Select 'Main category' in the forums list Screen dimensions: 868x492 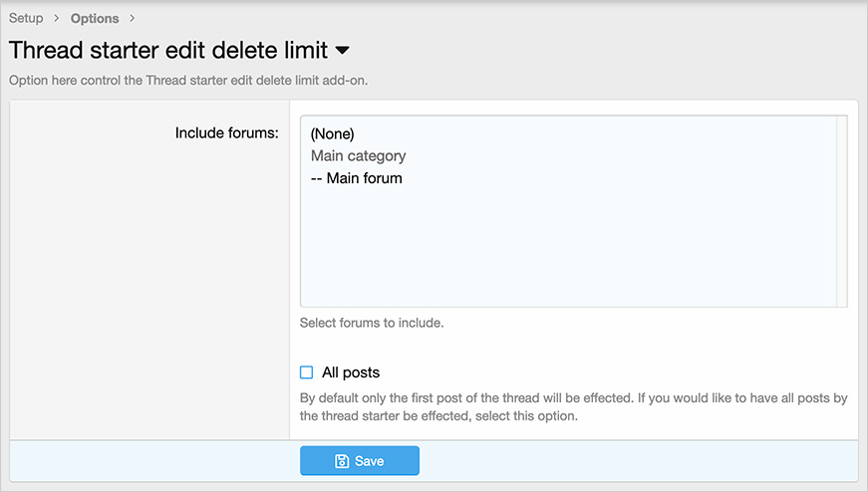[x=359, y=156]
